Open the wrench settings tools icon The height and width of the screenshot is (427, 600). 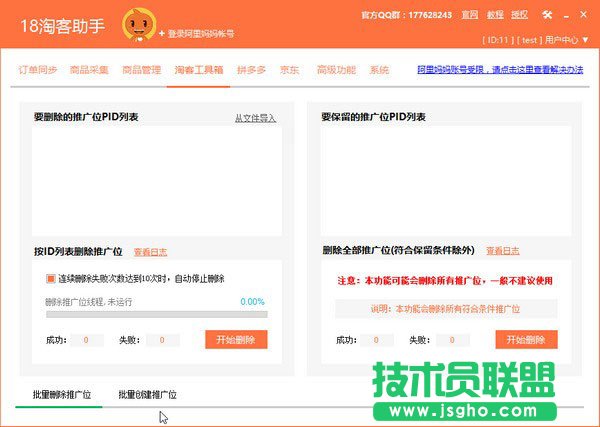point(547,15)
